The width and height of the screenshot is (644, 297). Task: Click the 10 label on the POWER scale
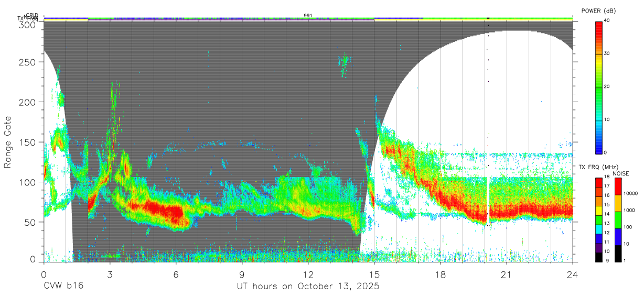(x=607, y=120)
